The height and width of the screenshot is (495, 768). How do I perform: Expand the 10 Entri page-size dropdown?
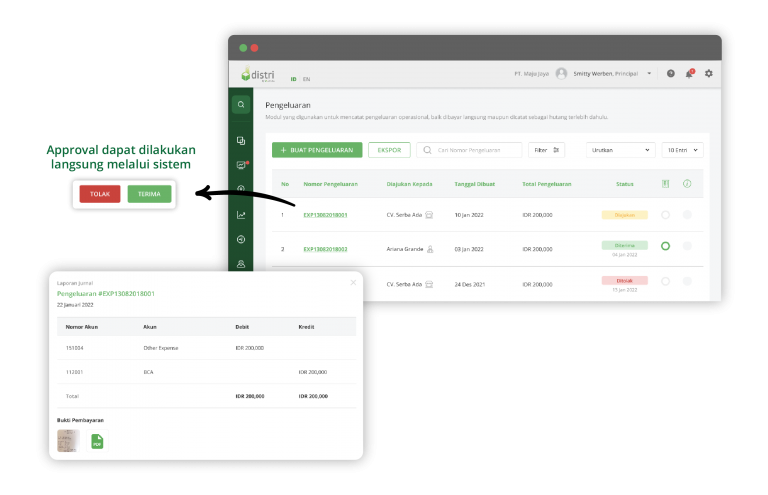coord(683,150)
